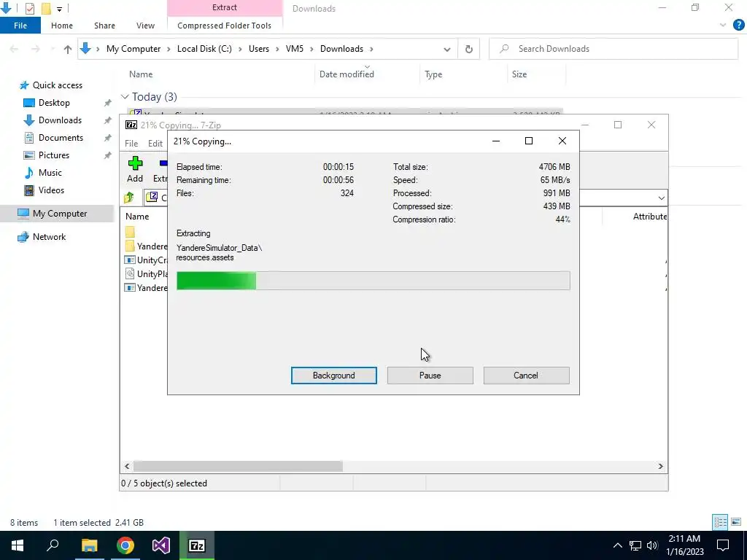The image size is (747, 560).
Task: Select the unnamed first folder in 7-Zip
Action: click(x=130, y=232)
